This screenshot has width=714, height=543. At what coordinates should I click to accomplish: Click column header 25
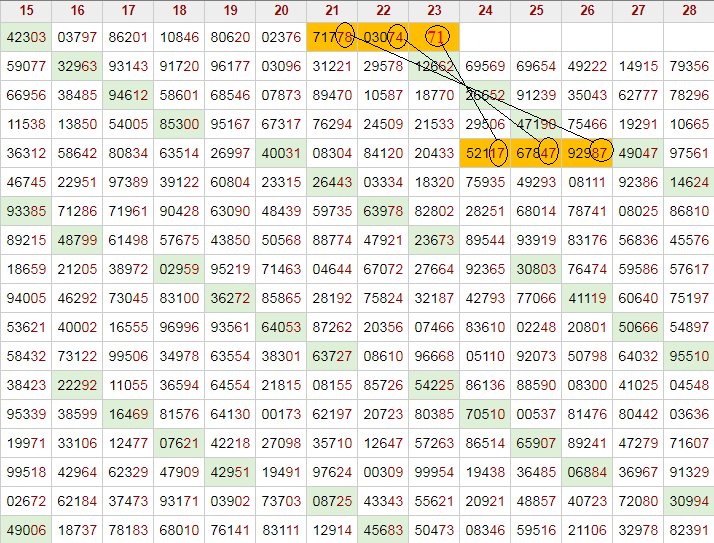coord(536,10)
